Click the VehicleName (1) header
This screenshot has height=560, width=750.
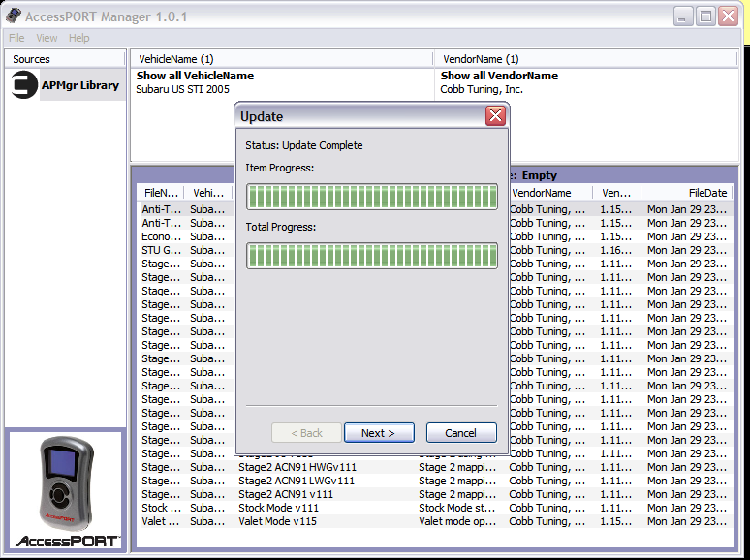pos(282,59)
